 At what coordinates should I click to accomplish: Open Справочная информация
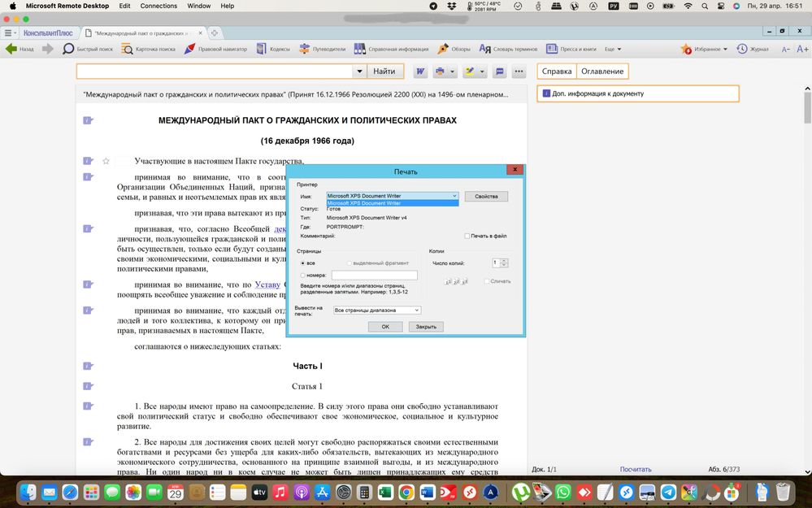(x=391, y=49)
